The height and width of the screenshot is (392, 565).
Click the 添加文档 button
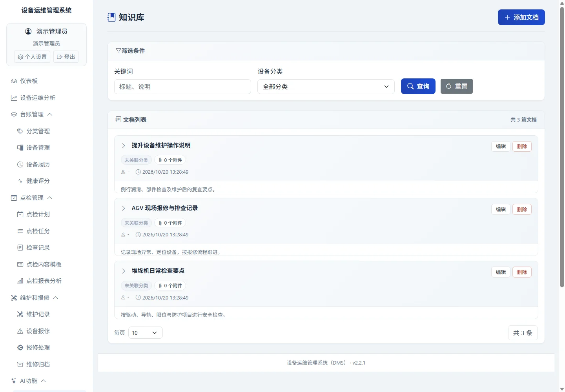[x=521, y=17]
